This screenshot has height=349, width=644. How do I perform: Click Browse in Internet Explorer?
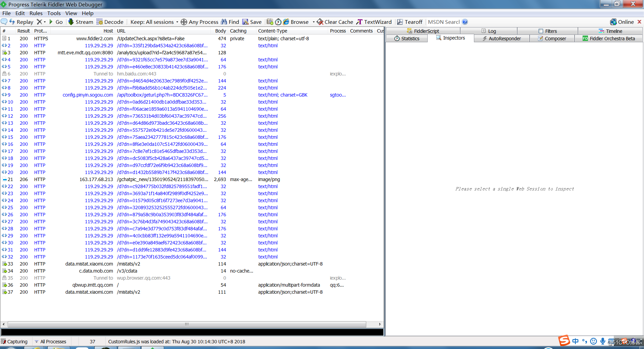point(296,22)
